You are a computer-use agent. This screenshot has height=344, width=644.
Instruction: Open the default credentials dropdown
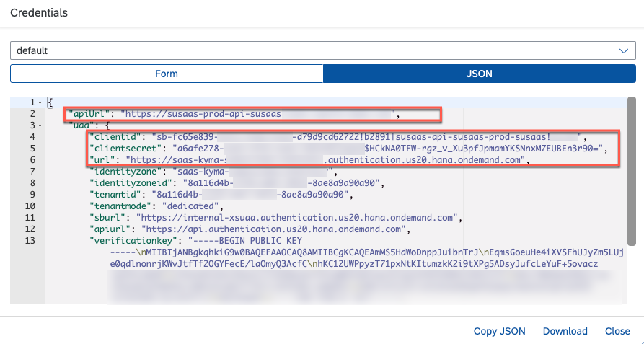pos(323,51)
